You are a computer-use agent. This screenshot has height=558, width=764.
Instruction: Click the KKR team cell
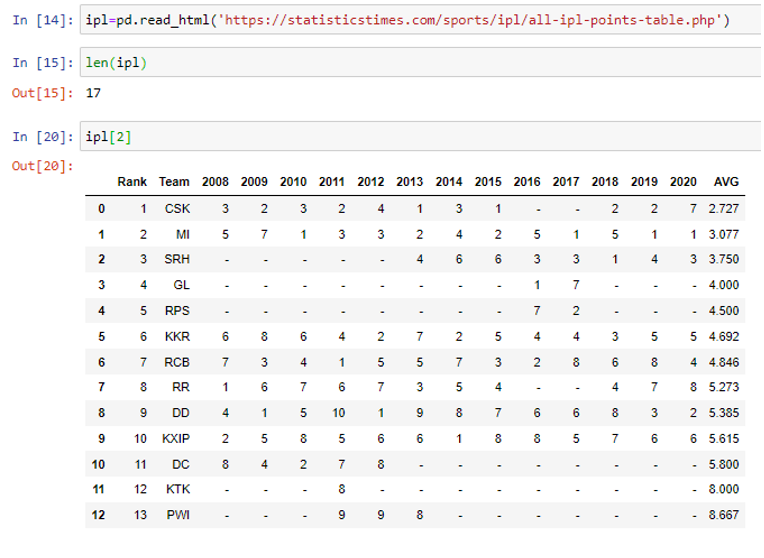(177, 336)
